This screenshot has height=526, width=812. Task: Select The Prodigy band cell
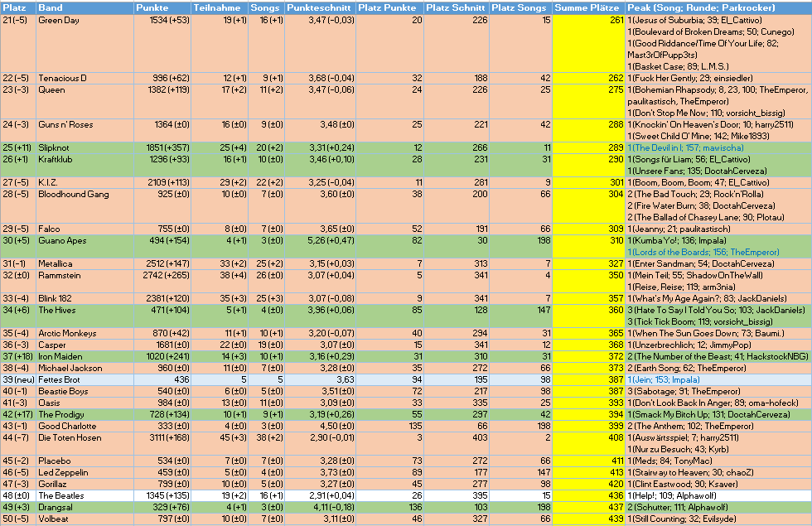point(85,414)
